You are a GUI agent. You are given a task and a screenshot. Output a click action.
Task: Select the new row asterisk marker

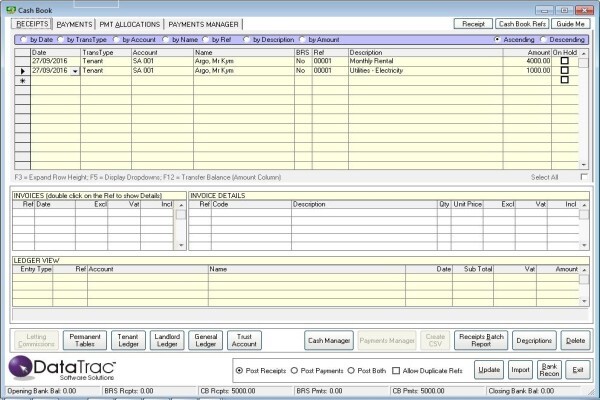point(23,81)
